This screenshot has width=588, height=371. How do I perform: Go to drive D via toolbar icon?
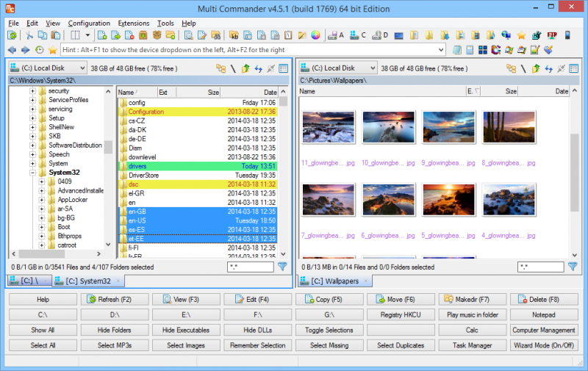pyautogui.click(x=379, y=35)
